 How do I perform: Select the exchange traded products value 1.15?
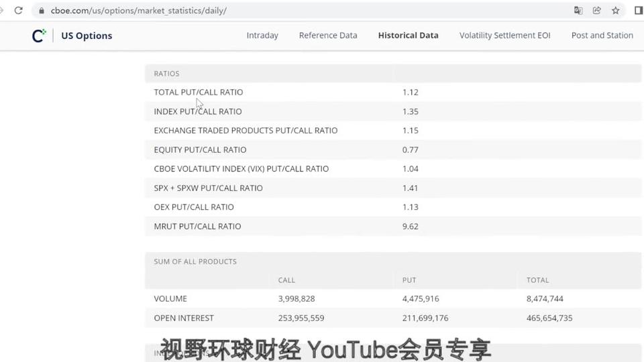(x=411, y=131)
